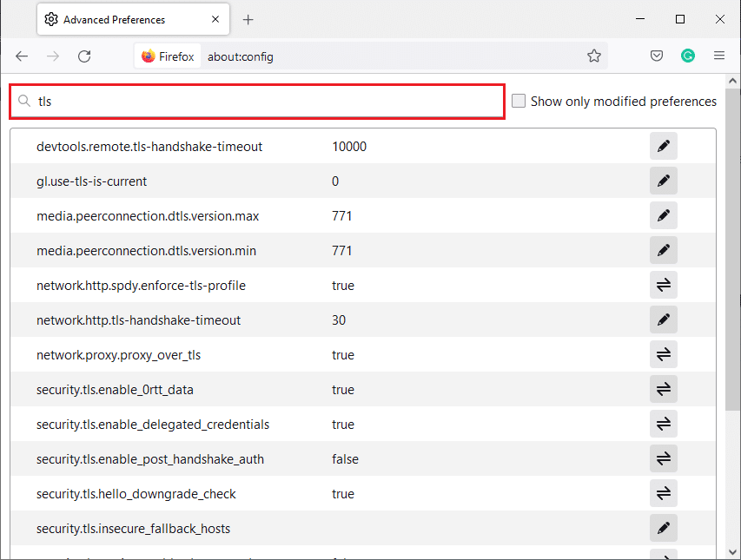Screen dimensions: 741x560
Task: Edit devtools.remote.tls-handshake-timeout with pencil icon
Action: (x=663, y=147)
